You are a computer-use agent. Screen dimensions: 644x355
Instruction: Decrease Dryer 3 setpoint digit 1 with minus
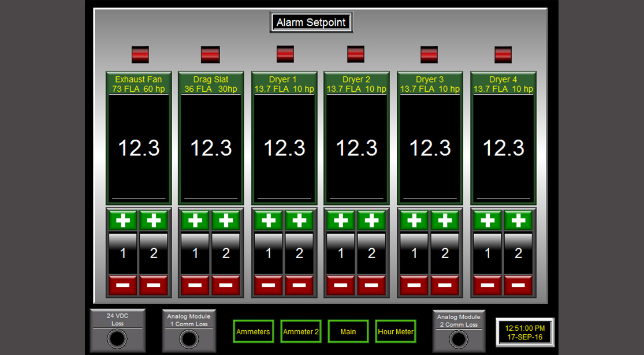coord(414,285)
